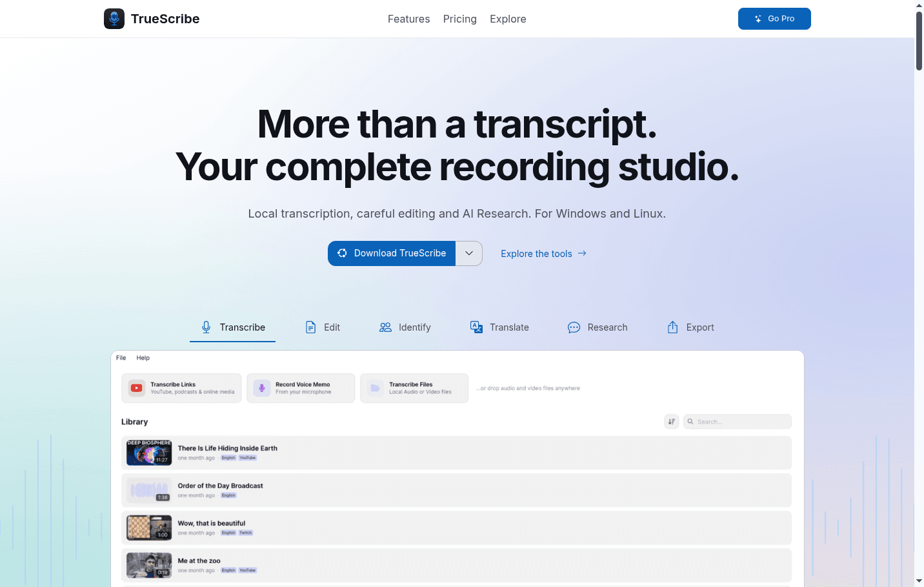Expand the download options dropdown arrow
This screenshot has width=924, height=587.
coord(469,253)
